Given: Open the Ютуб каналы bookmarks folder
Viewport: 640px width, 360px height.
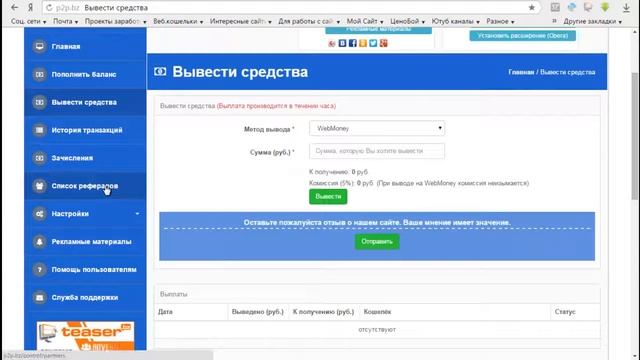Looking at the screenshot, I should 456,21.
